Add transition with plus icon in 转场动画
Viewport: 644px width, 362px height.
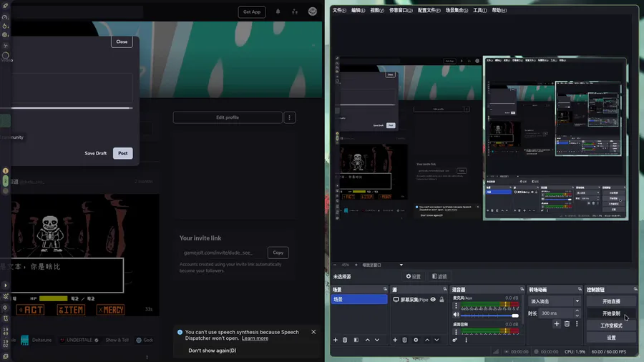557,324
